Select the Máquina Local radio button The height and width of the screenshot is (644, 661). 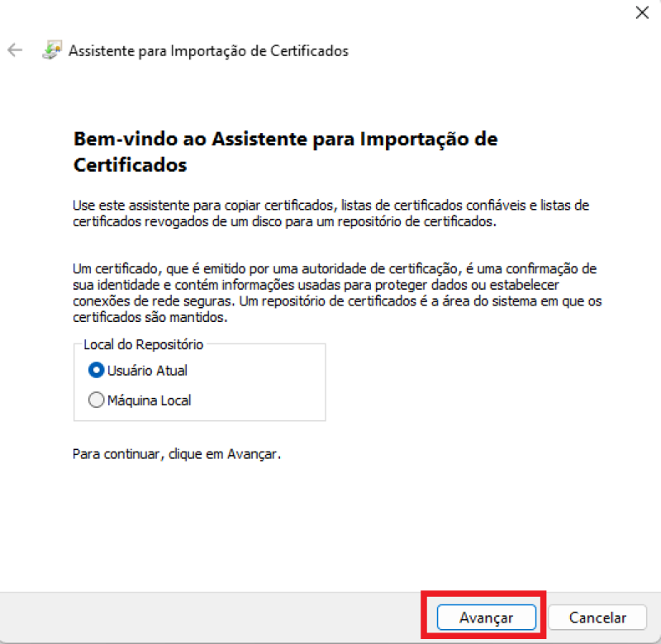coord(96,400)
